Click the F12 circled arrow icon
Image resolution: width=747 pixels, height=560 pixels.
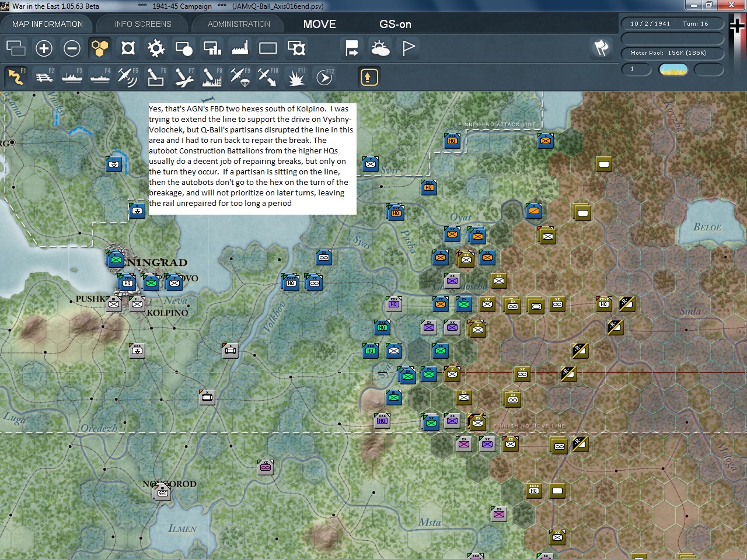click(x=324, y=77)
